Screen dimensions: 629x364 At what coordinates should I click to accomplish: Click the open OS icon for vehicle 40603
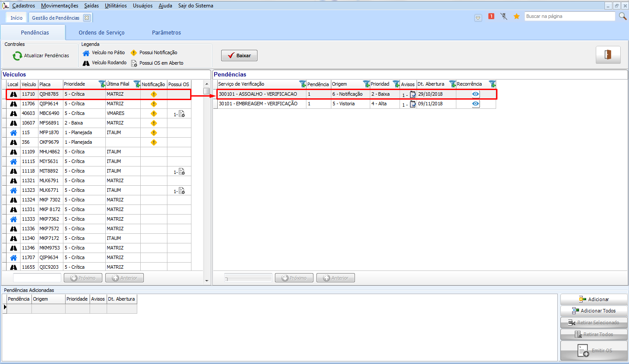[x=181, y=114]
